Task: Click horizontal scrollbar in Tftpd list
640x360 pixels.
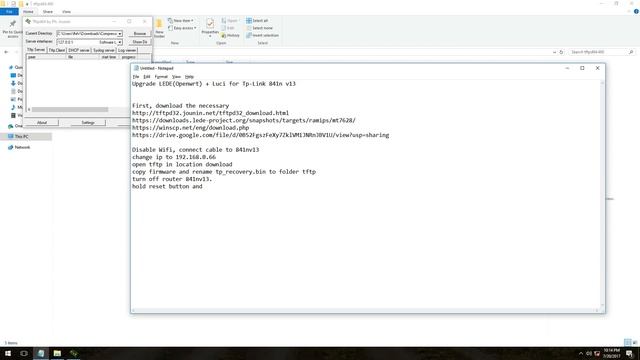Action: point(69,109)
